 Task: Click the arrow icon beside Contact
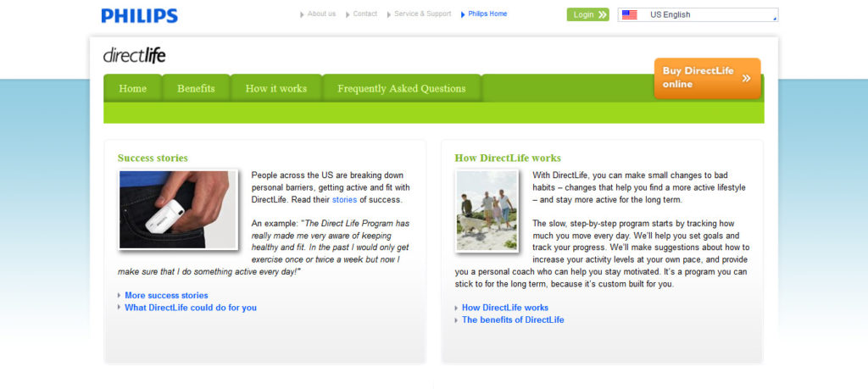coord(348,14)
